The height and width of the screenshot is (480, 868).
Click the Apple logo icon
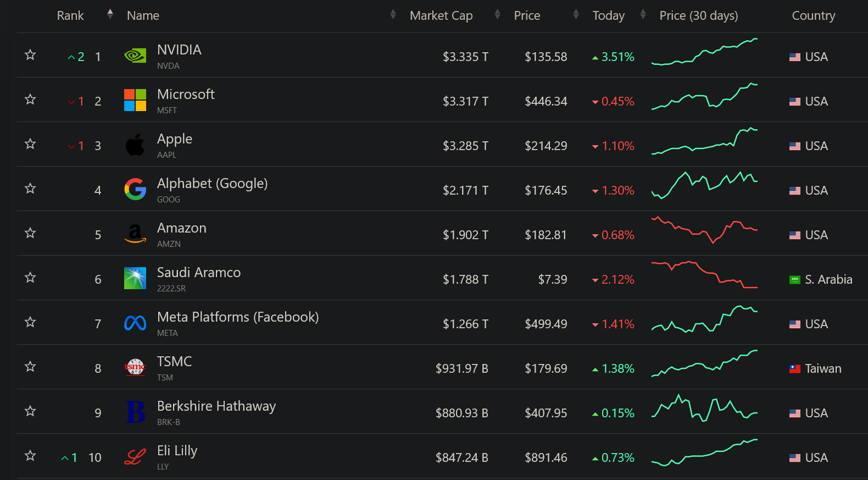coord(135,145)
